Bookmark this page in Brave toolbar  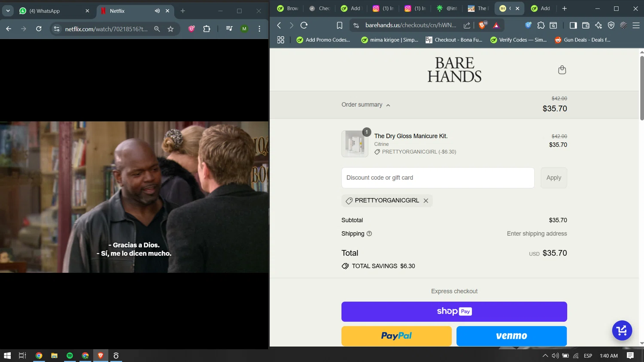pos(340,25)
